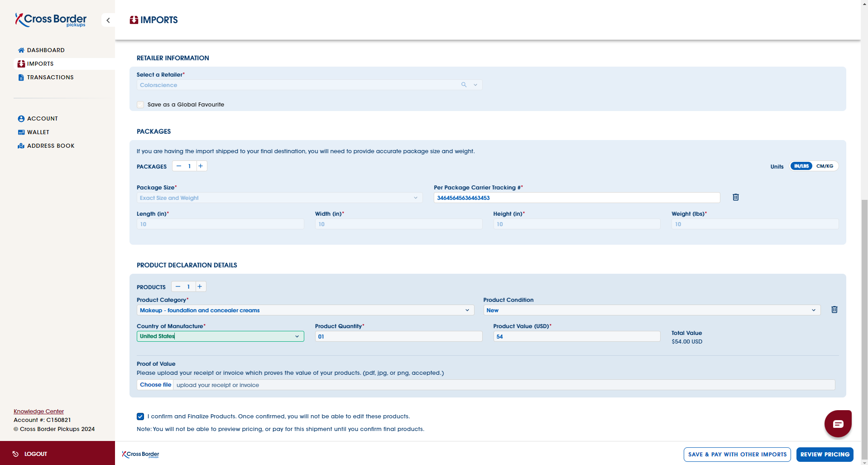Click the Weight (lbs) field
The width and height of the screenshot is (868, 465).
coord(755,224)
